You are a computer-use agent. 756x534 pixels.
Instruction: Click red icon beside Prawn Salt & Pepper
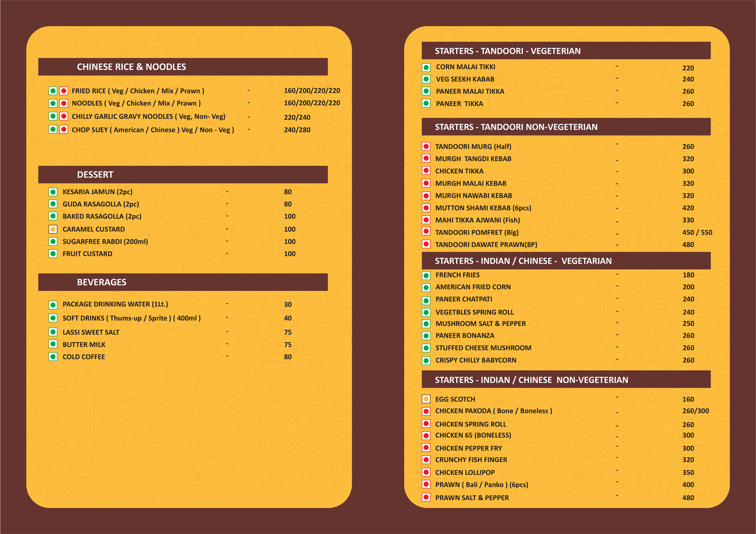point(426,497)
